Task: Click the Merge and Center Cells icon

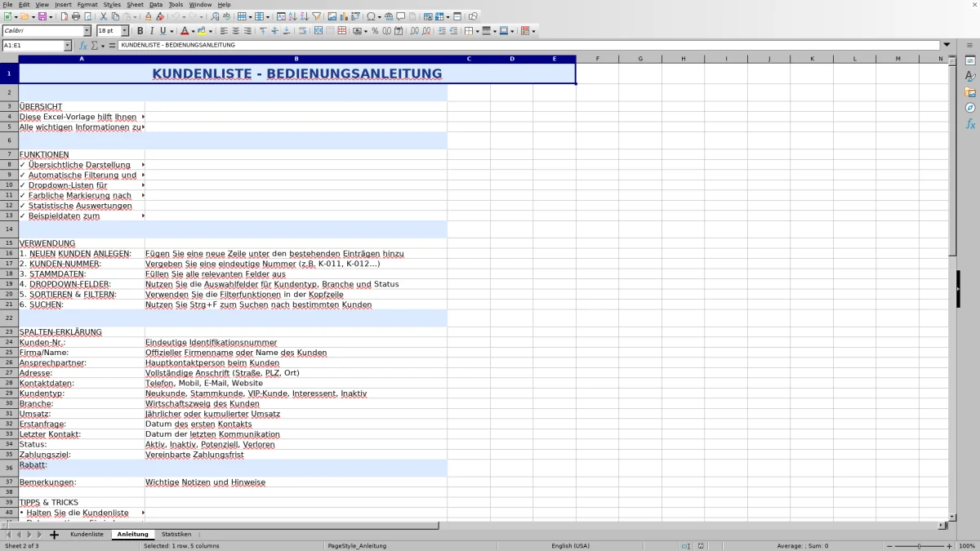Action: (x=318, y=31)
